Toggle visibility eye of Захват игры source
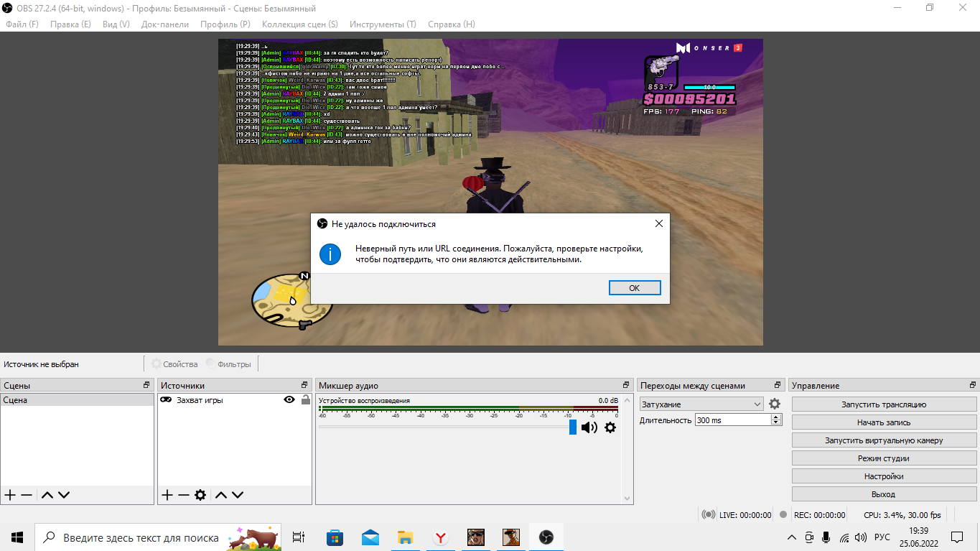This screenshot has height=551, width=980. click(x=289, y=400)
